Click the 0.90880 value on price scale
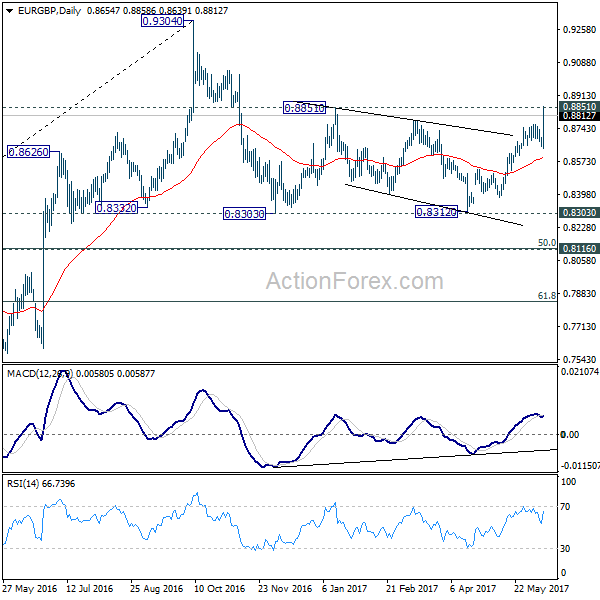The image size is (600, 600). [x=579, y=62]
